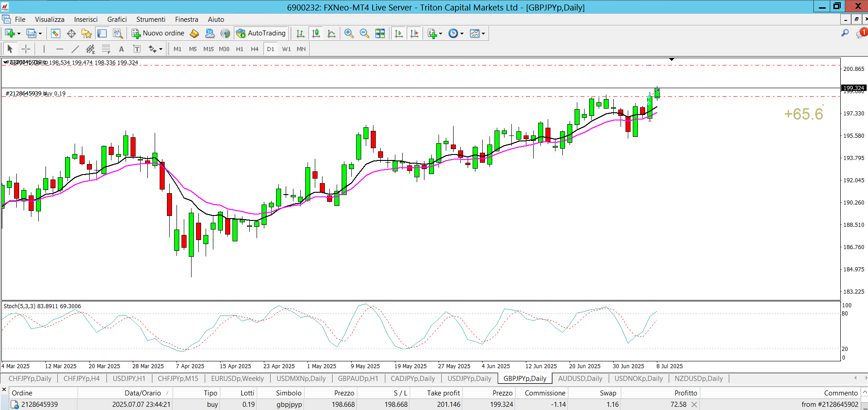Toggle the Navigator panel star-folder icon
The height and width of the screenshot is (410, 868).
click(86, 33)
